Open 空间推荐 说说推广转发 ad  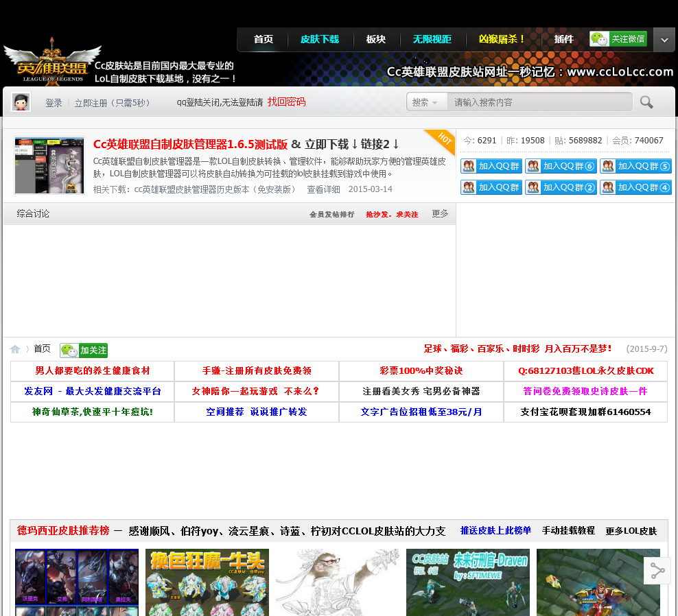pyautogui.click(x=257, y=412)
